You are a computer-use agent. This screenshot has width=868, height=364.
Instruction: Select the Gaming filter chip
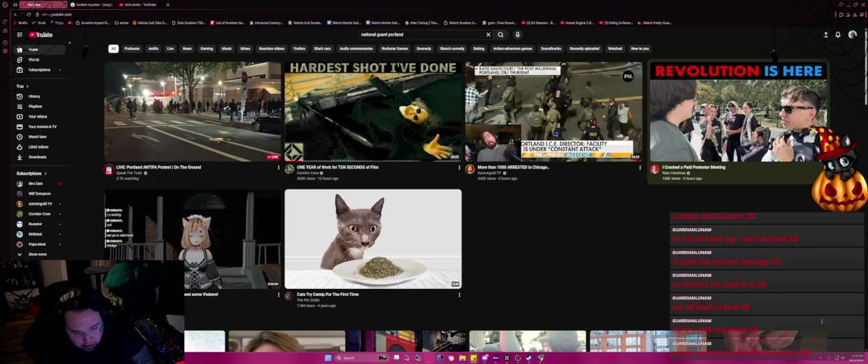coord(206,49)
